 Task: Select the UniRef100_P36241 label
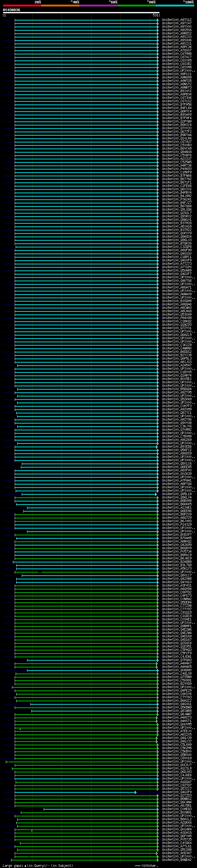[x=177, y=200]
